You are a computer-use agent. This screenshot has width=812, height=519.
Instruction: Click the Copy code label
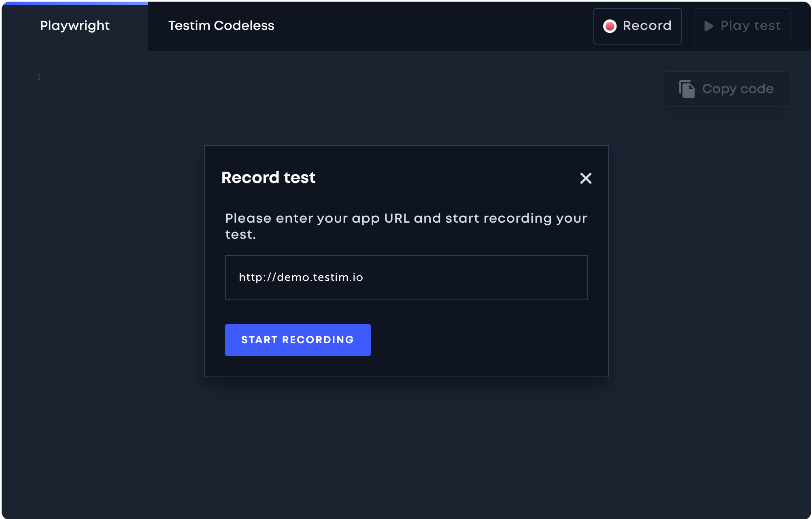click(738, 89)
